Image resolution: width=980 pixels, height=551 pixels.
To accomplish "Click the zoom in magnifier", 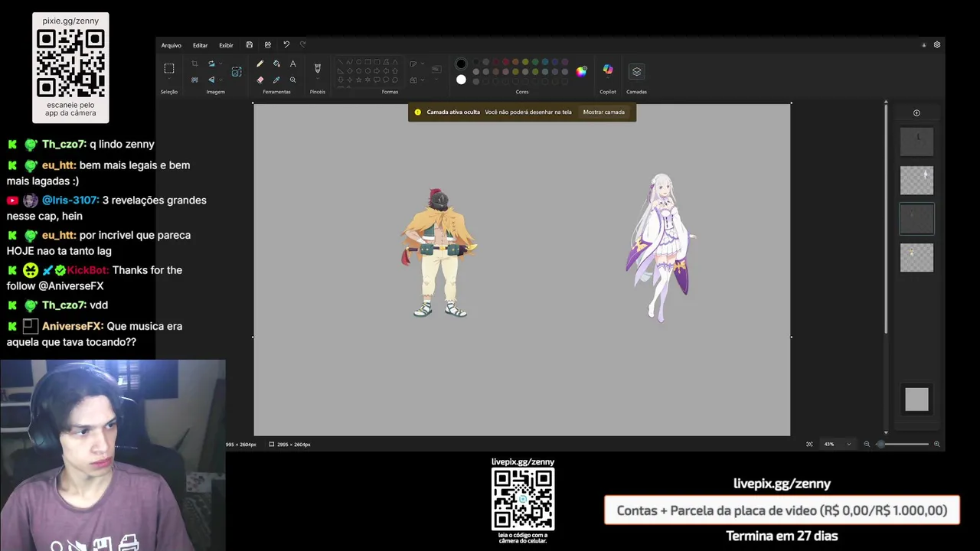I will click(x=936, y=444).
